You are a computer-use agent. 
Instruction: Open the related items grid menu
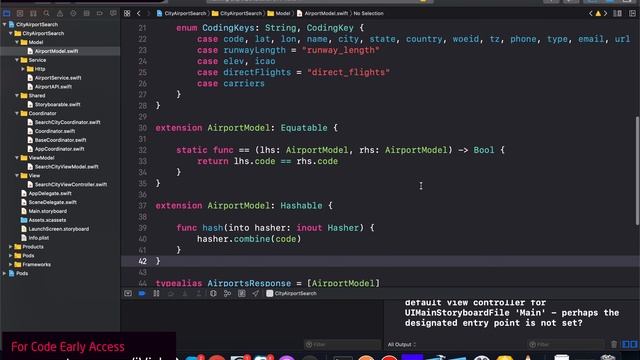(127, 13)
